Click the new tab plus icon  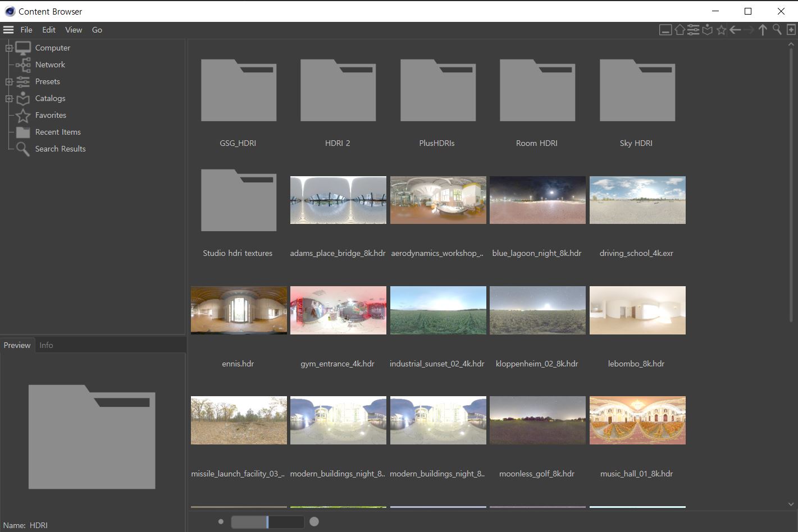coord(791,30)
